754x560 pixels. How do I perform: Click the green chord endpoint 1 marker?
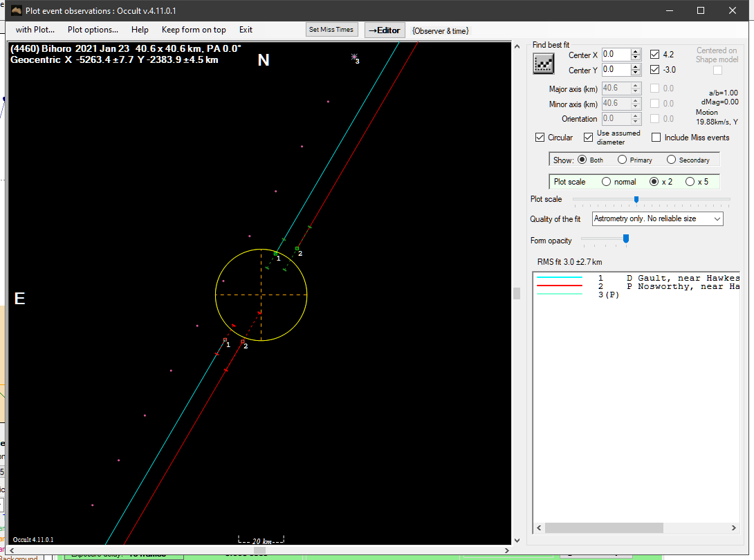(275, 253)
